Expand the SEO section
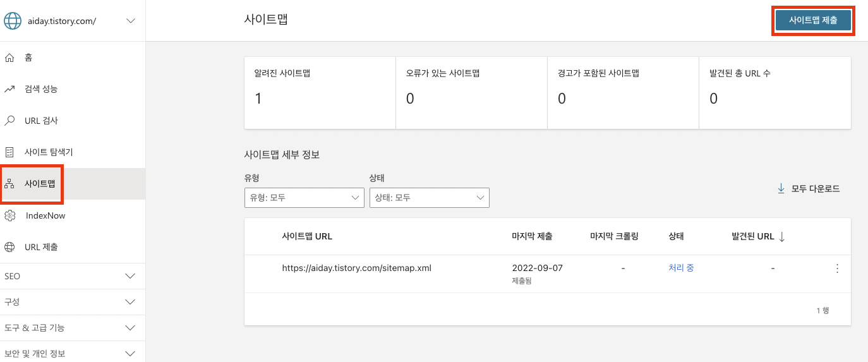This screenshot has height=362, width=868. click(73, 276)
